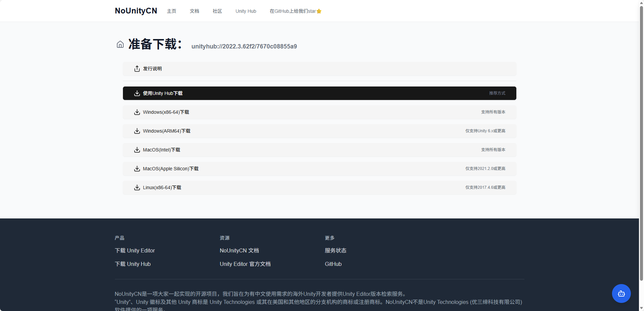This screenshot has height=311, width=644.
Task: Star the project via the GitHub star link
Action: (x=295, y=11)
